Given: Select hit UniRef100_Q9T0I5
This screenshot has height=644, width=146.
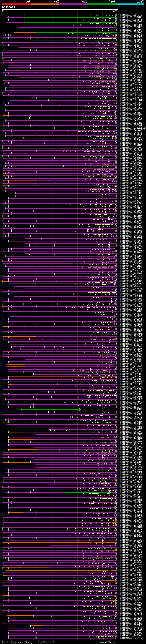Looking at the screenshot, I should 131,15.
